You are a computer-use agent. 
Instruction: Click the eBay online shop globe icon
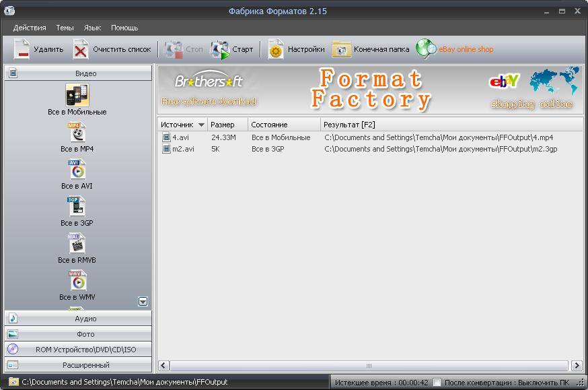click(426, 49)
